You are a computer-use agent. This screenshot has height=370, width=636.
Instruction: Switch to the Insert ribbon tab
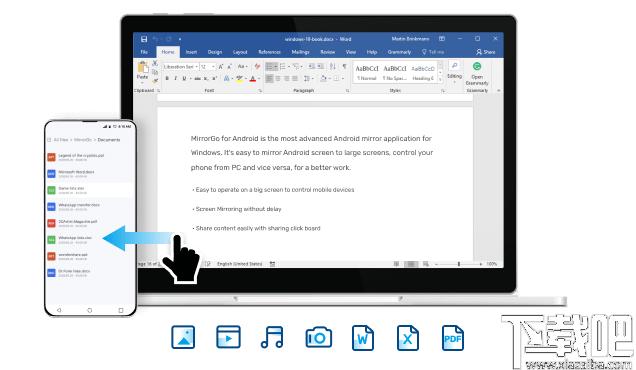coord(191,52)
